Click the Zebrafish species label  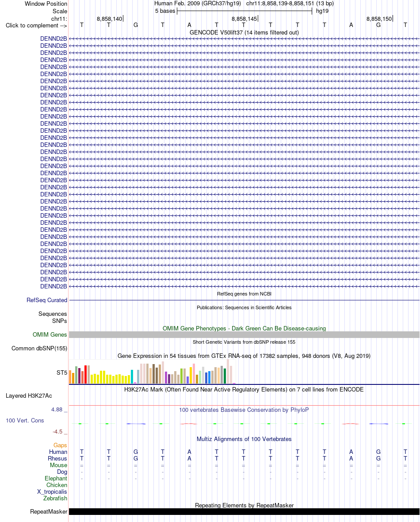pyautogui.click(x=55, y=499)
